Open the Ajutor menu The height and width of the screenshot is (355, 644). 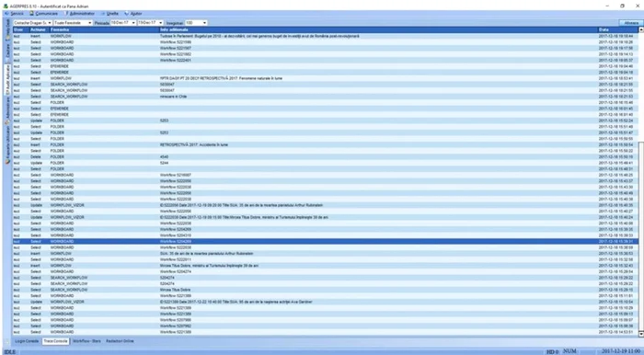(x=133, y=14)
